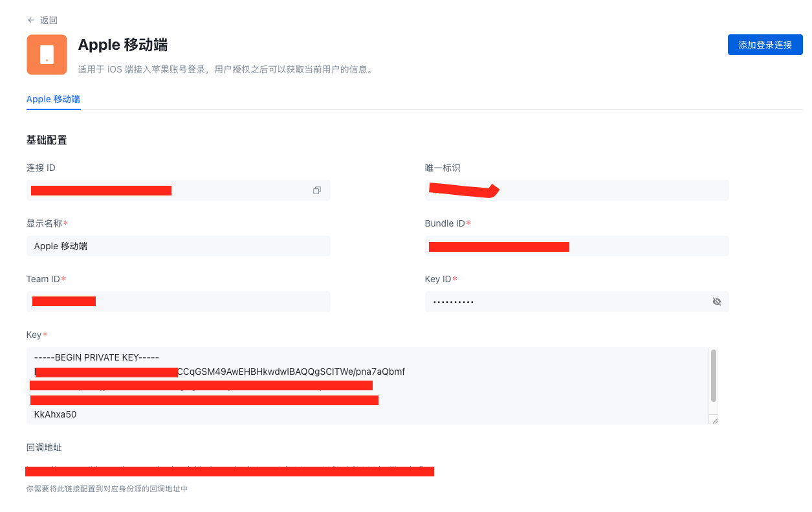Click the Key textarea resize handle
The image size is (812, 512).
pyautogui.click(x=714, y=421)
